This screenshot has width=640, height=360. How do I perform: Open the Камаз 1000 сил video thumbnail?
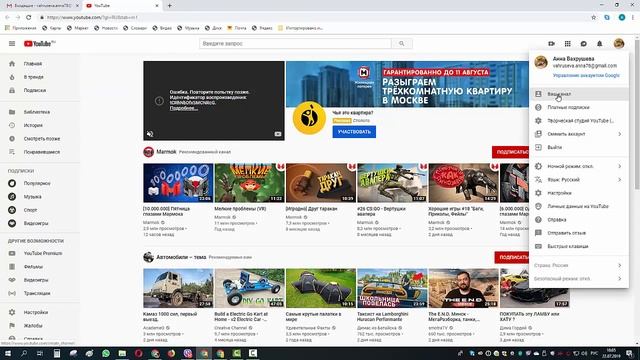(x=178, y=288)
